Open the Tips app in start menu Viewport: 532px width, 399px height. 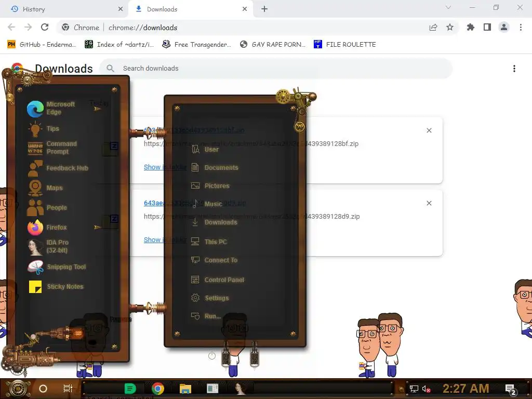click(x=44, y=129)
